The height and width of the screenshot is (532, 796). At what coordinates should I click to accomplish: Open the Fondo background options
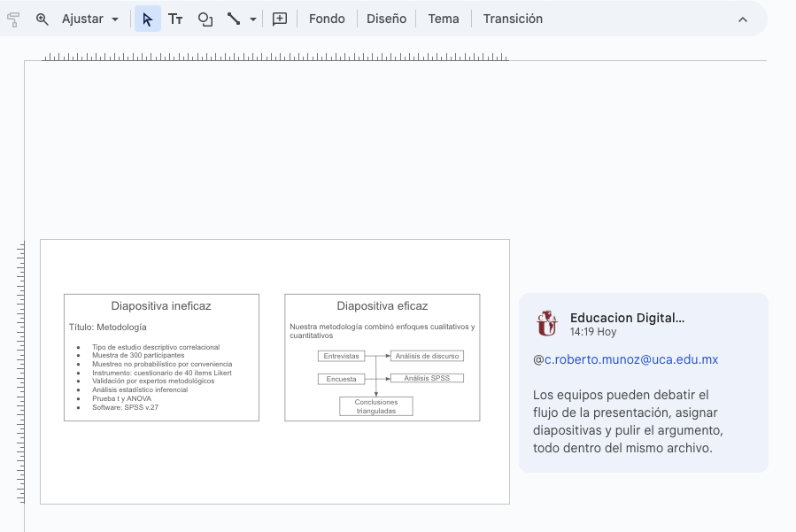pos(327,19)
